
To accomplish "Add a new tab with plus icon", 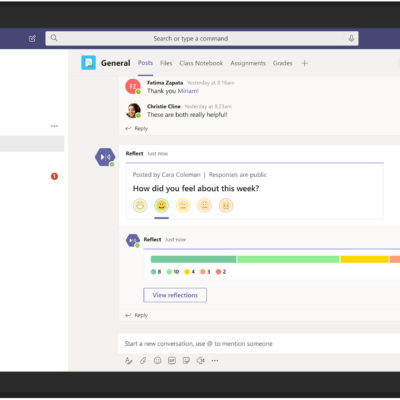I will 304,63.
